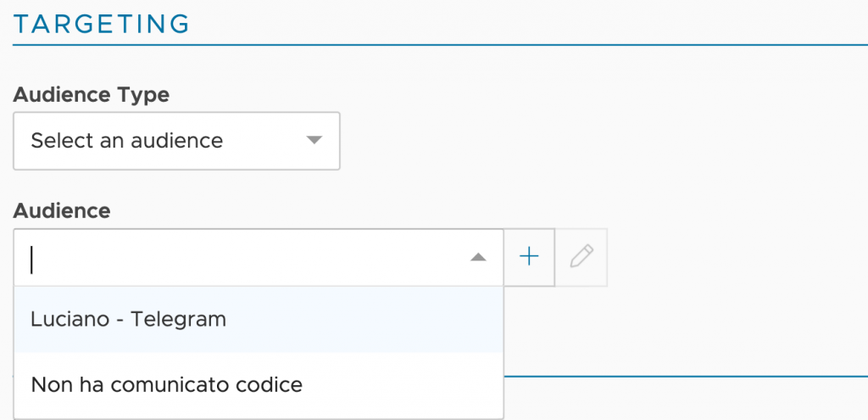Click the Audience field label
The height and width of the screenshot is (420, 868).
point(62,210)
